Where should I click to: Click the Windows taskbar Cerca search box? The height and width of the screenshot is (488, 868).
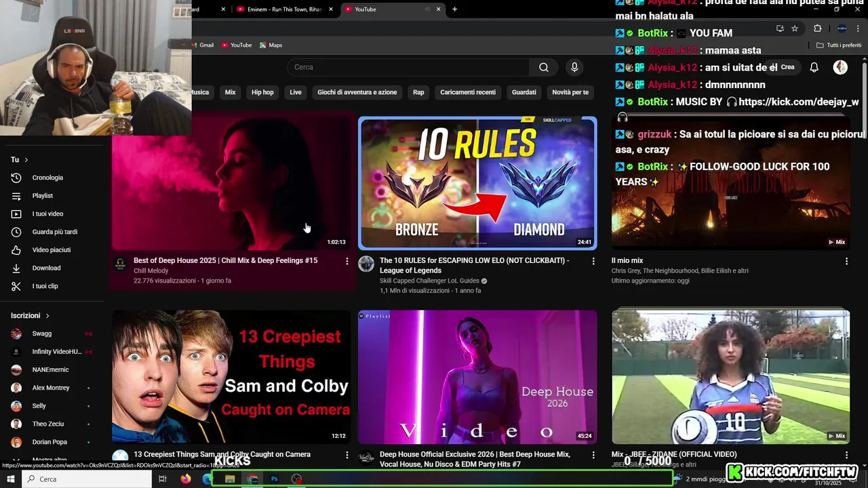click(87, 479)
